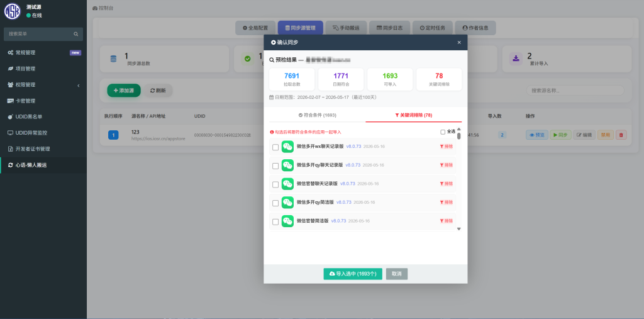
Task: Click the execution order badge 1
Action: click(113, 135)
